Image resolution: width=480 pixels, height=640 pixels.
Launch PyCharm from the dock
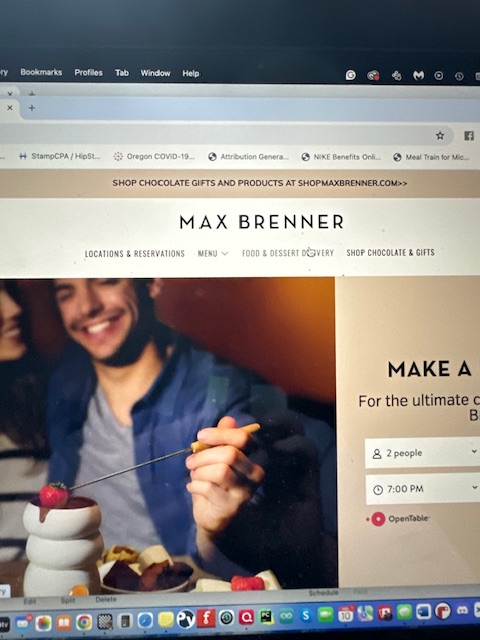coord(267,616)
